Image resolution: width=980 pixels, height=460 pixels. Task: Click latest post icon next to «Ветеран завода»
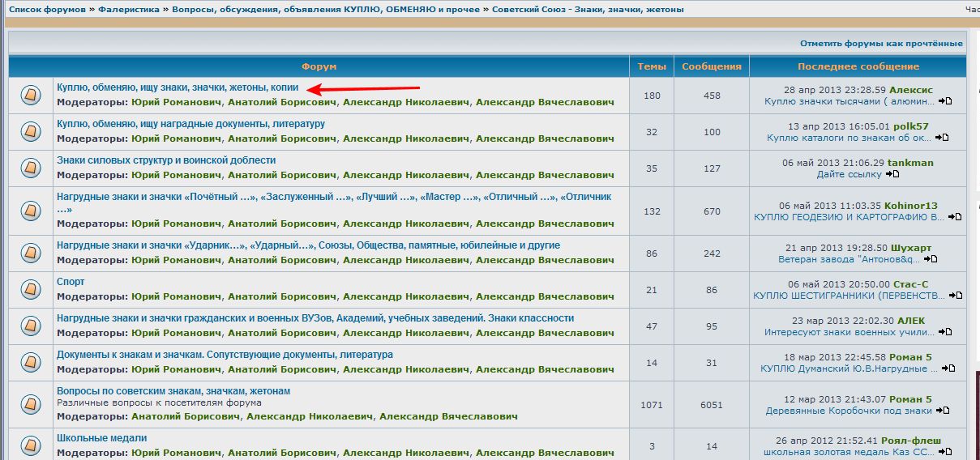pos(931,259)
